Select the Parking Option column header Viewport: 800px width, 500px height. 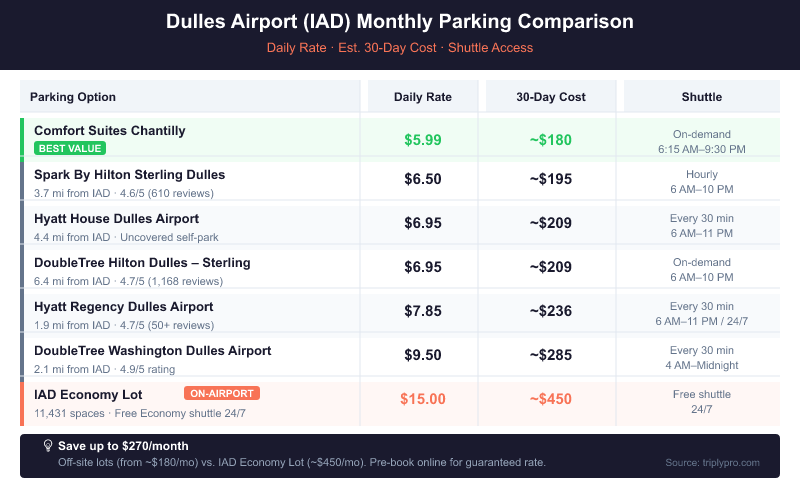click(x=73, y=97)
